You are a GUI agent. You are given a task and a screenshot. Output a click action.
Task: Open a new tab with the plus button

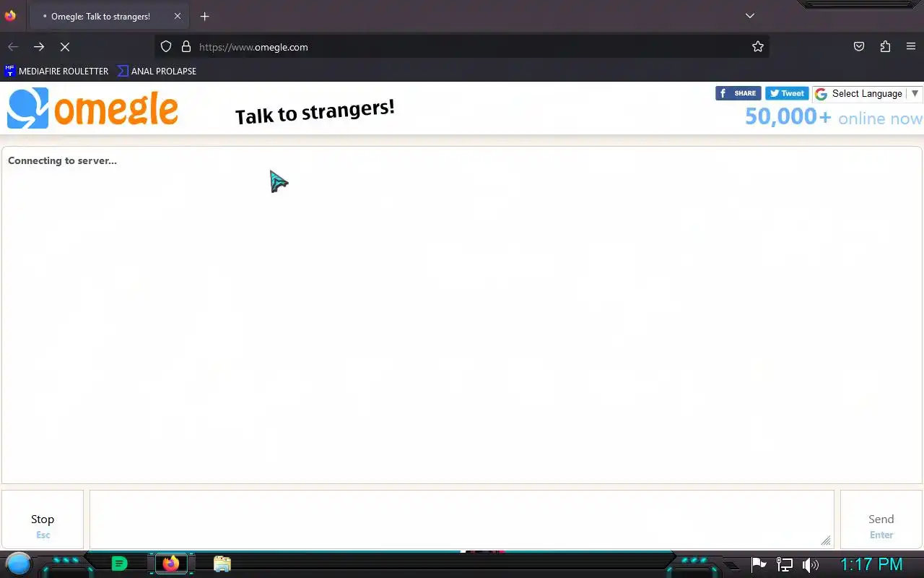pos(205,16)
